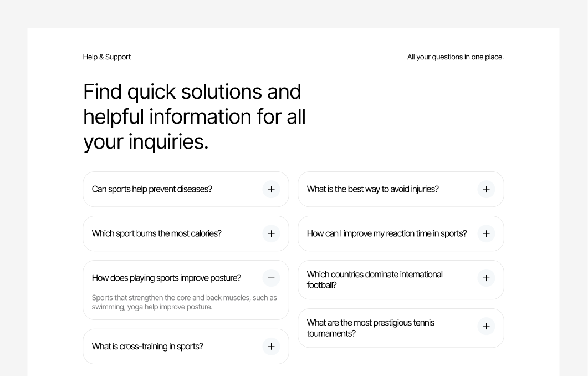The height and width of the screenshot is (376, 588).
Task: Click the plus icon on the international football question
Action: [x=486, y=278]
